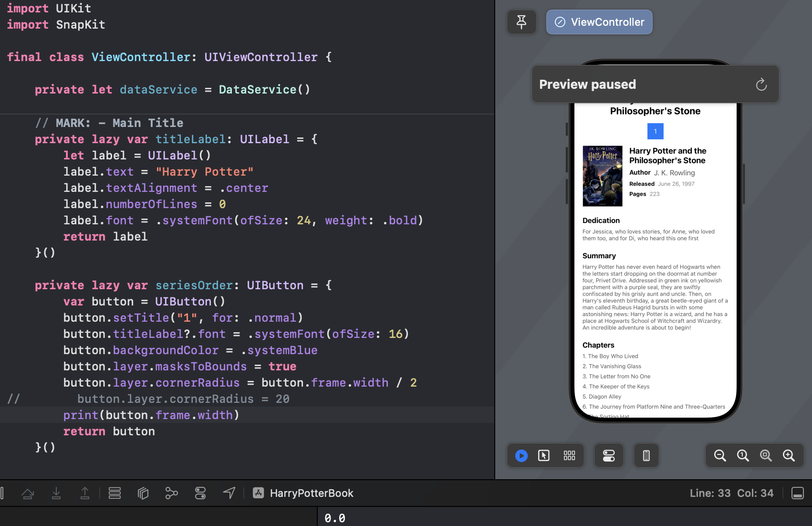Zoom out the preview canvas

(720, 456)
